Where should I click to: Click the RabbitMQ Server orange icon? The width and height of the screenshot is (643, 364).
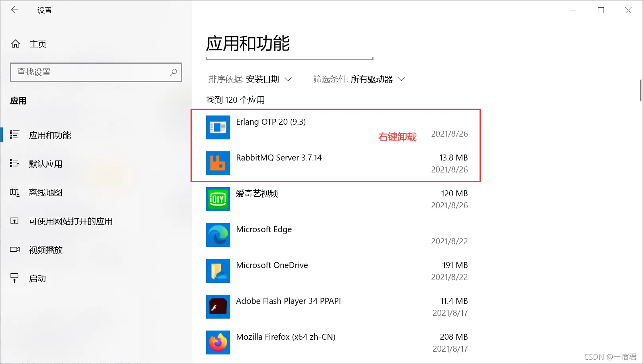click(218, 163)
